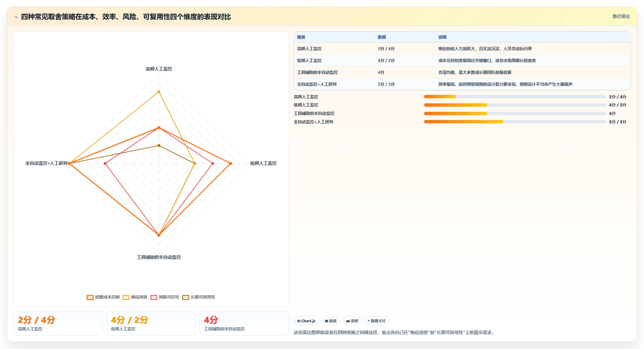Click the description 各项均衡，是大多数成长期团队的最优解
Viewport: 644px width, 349px height.
[475, 73]
